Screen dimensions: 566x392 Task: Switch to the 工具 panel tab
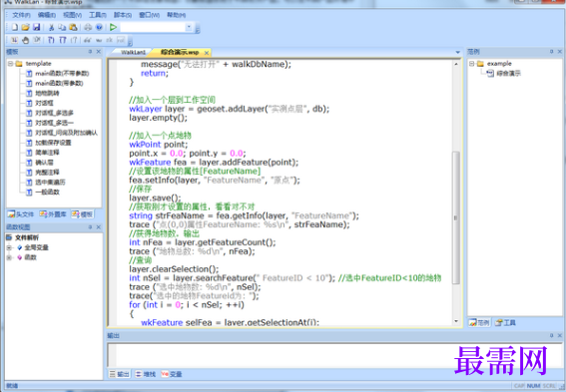pos(505,323)
